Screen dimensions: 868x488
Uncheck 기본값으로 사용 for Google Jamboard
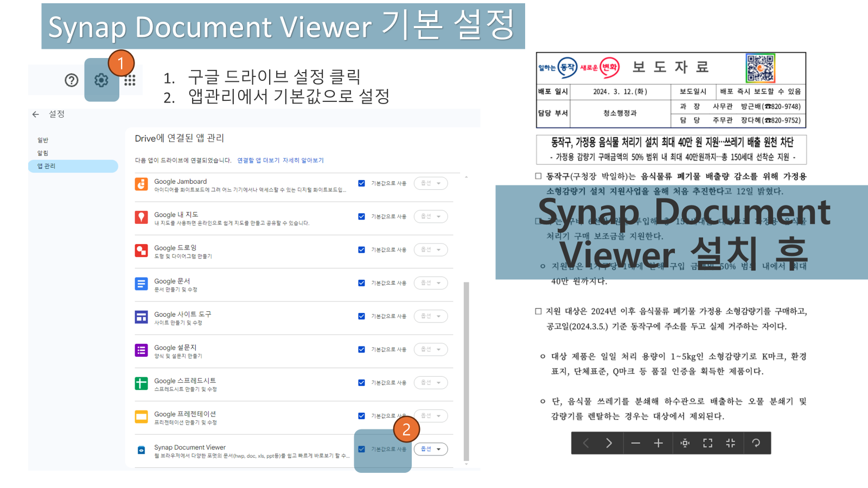(361, 183)
